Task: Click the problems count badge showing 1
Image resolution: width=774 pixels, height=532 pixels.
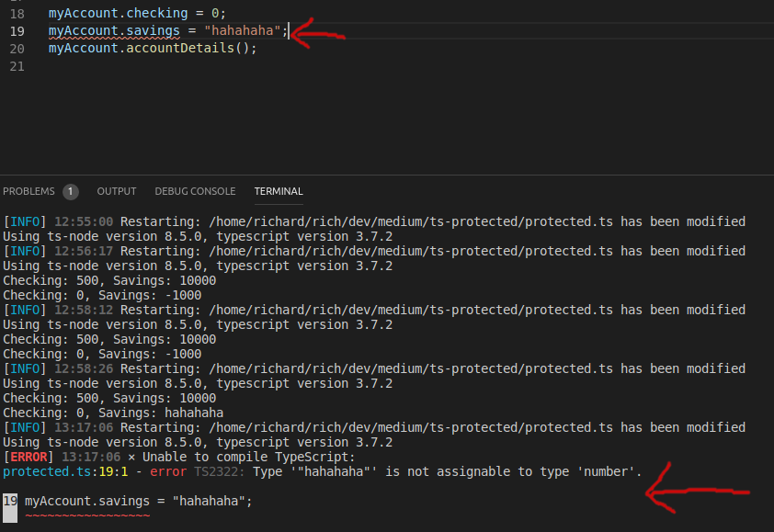Action: (71, 191)
